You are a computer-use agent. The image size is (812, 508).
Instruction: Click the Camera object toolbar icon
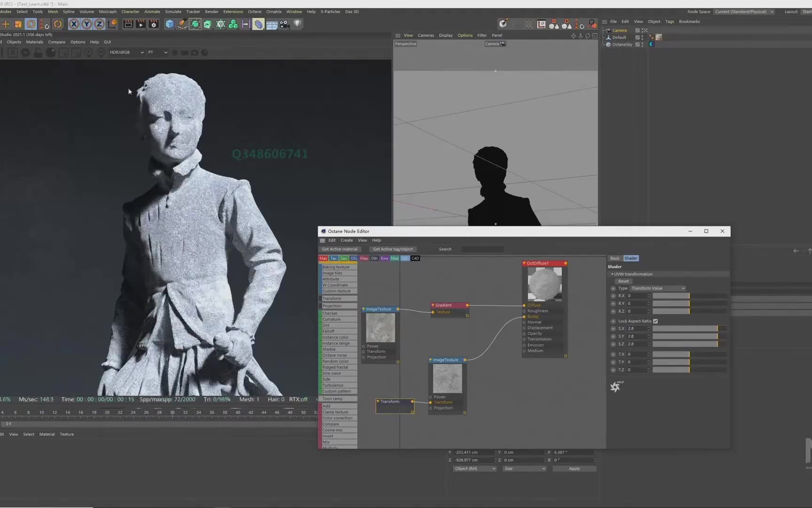pos(284,24)
